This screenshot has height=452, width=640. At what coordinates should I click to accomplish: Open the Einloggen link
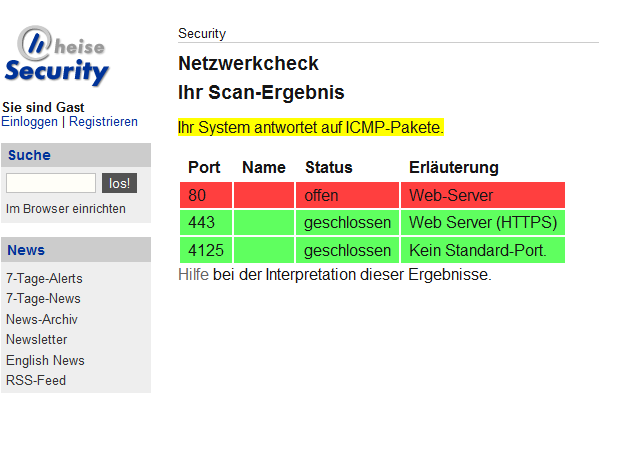(29, 121)
